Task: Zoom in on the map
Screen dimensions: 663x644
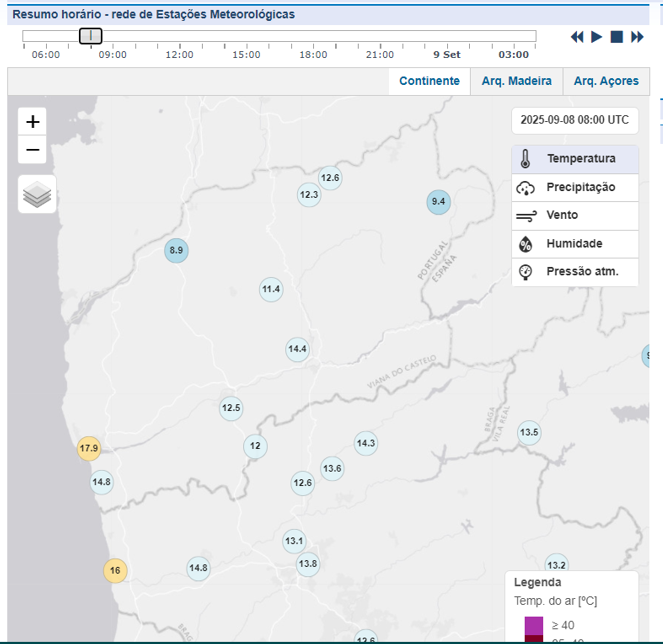Action: pyautogui.click(x=33, y=122)
